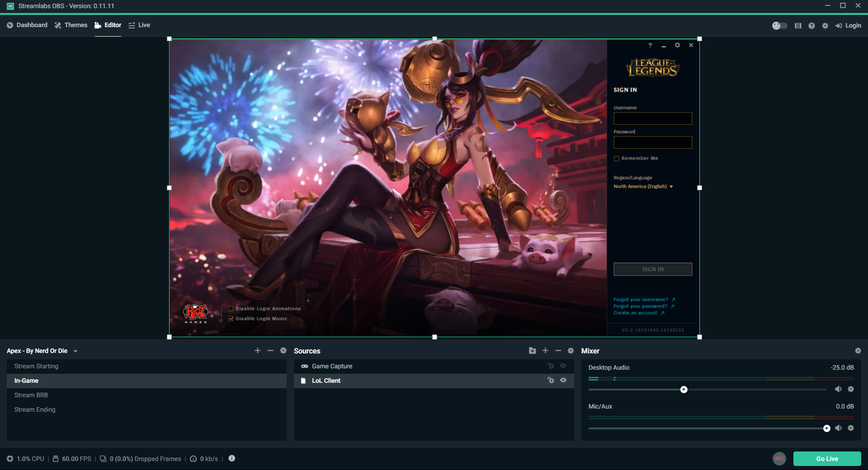
Task: Open Mic/Aux settings gear
Action: [x=851, y=428]
